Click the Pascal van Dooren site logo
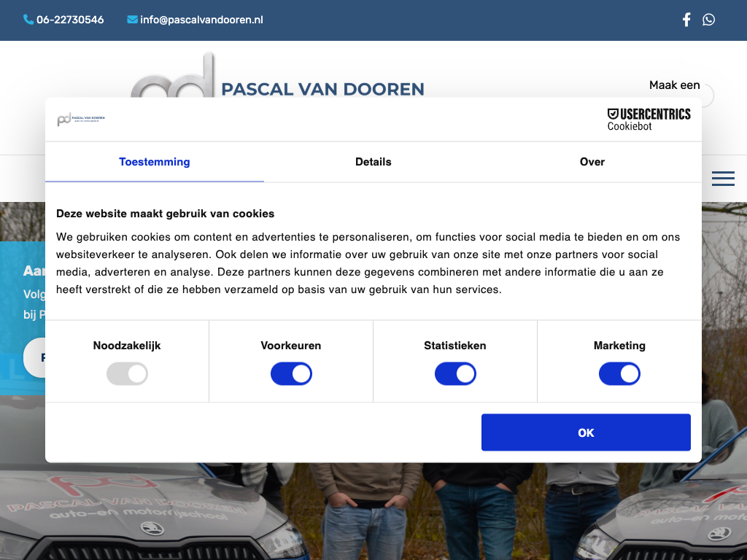The width and height of the screenshot is (747, 560). pyautogui.click(x=277, y=82)
